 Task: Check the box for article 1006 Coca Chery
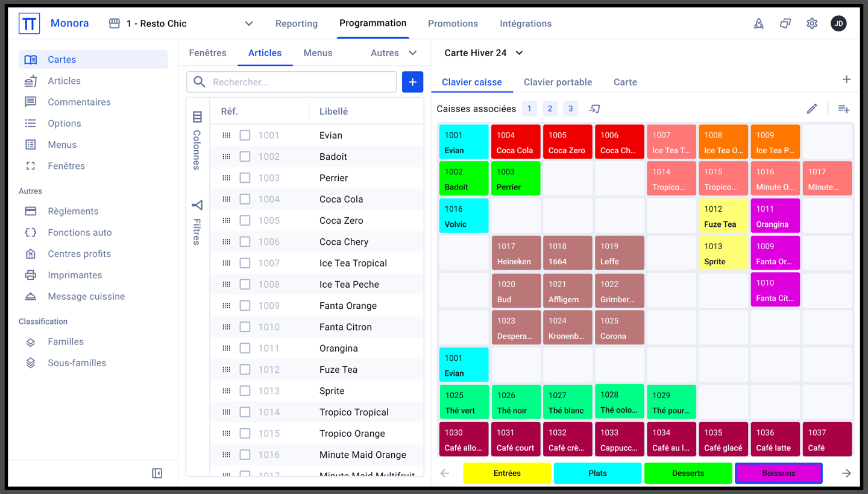(x=245, y=242)
